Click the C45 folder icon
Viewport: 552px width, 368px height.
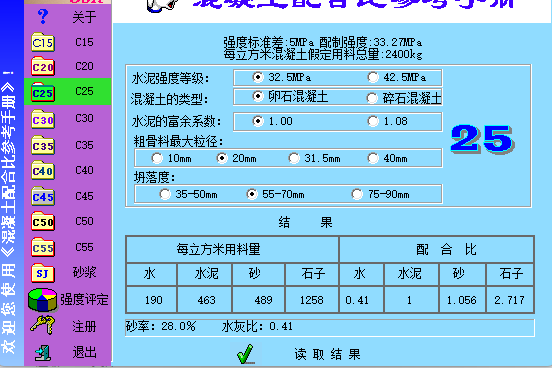(x=43, y=196)
